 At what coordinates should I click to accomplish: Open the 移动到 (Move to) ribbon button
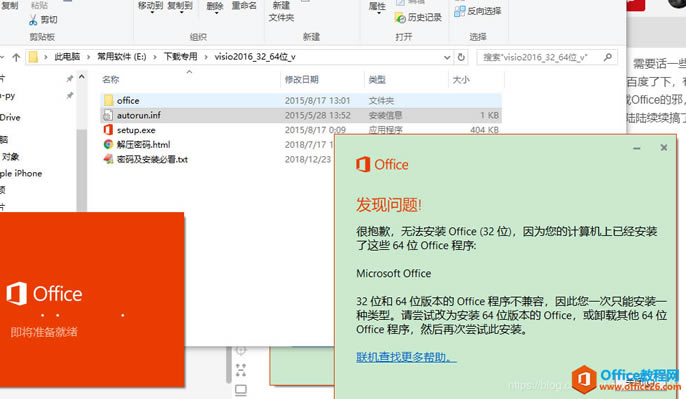tap(150, 6)
